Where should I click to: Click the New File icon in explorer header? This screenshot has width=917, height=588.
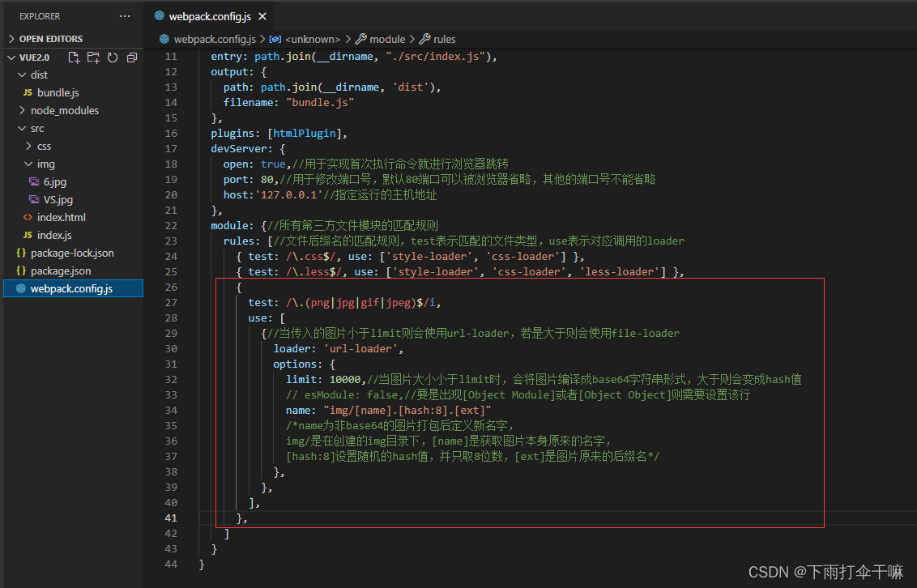(74, 58)
